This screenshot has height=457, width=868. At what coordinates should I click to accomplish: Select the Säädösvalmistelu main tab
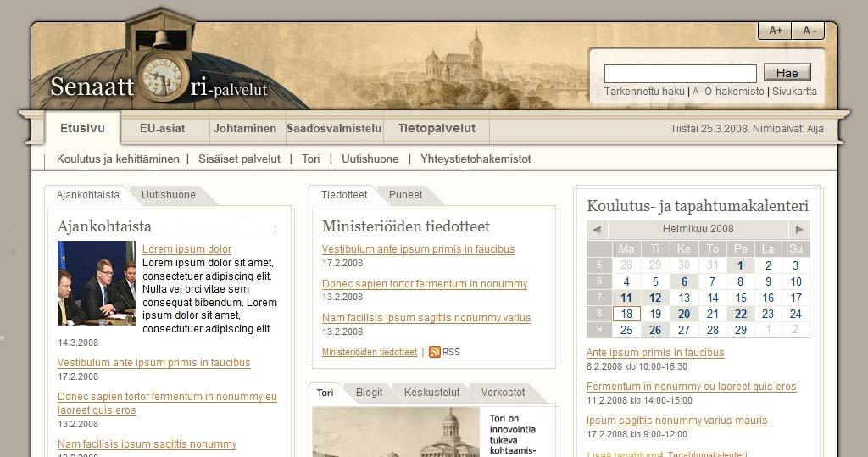pyautogui.click(x=334, y=128)
